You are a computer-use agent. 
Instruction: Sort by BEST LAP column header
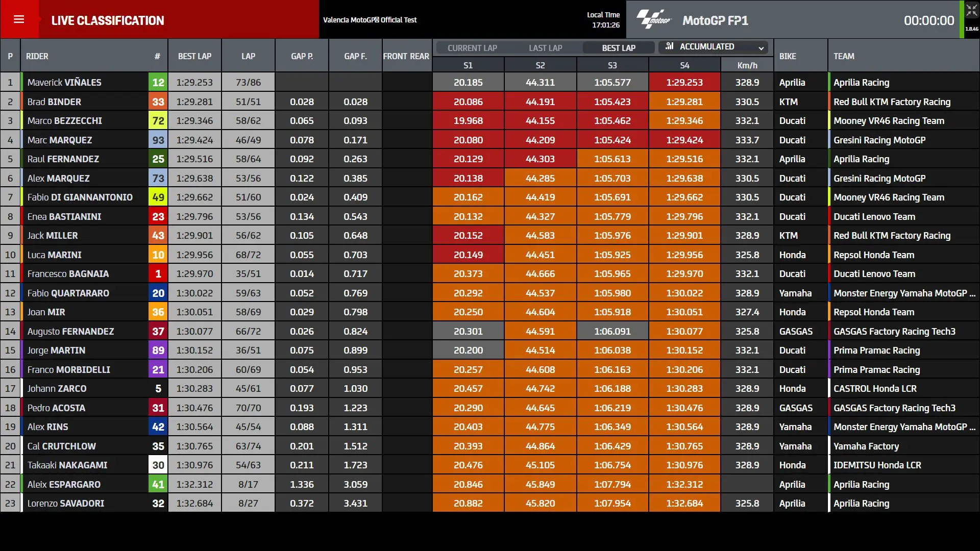point(194,56)
